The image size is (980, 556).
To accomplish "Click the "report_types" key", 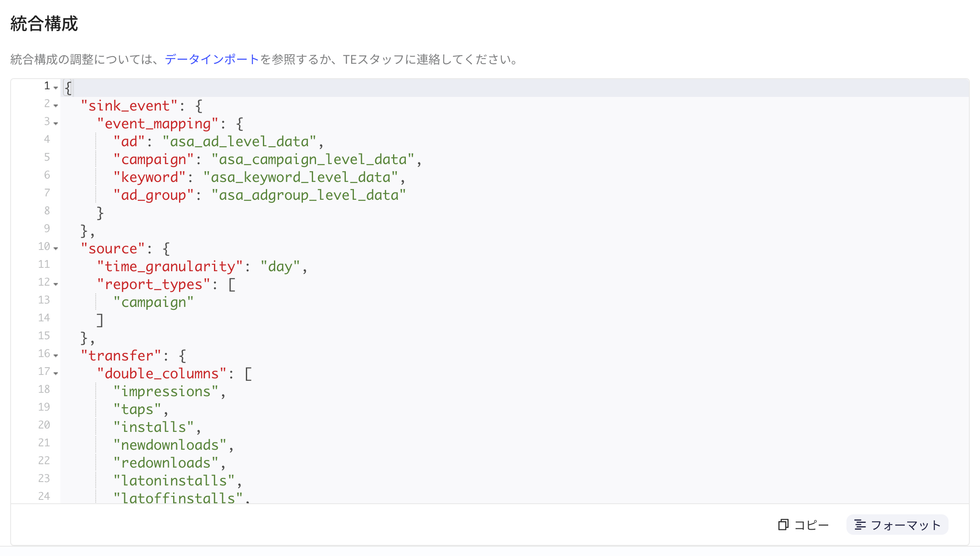I will pyautogui.click(x=154, y=284).
